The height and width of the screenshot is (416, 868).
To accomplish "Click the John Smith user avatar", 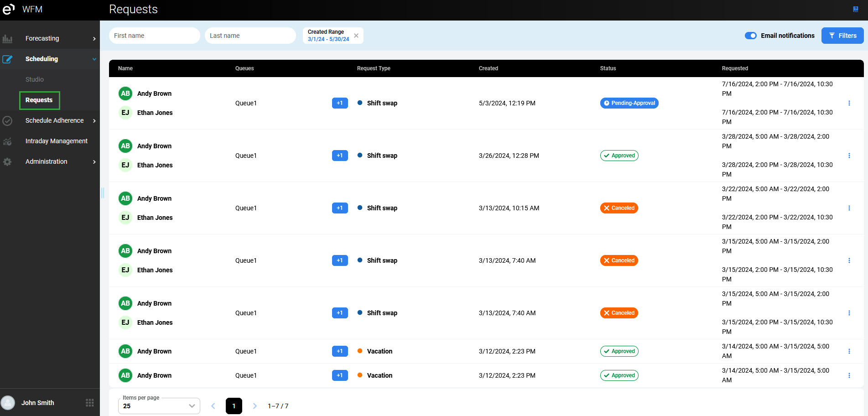I will pos(8,403).
